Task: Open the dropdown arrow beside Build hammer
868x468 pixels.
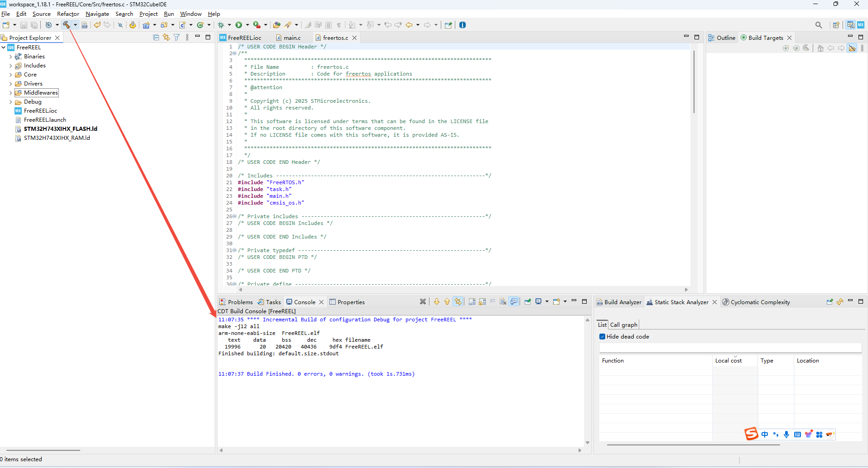Action: [x=75, y=25]
